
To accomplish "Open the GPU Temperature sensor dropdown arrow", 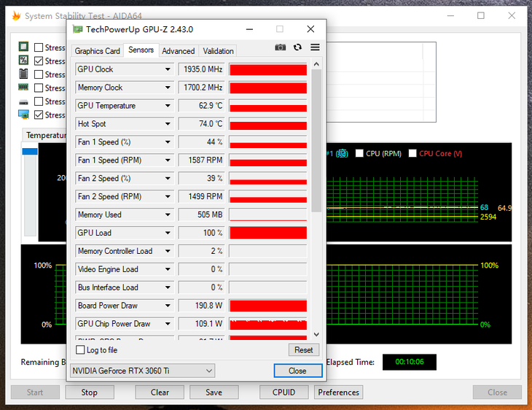I will (168, 106).
